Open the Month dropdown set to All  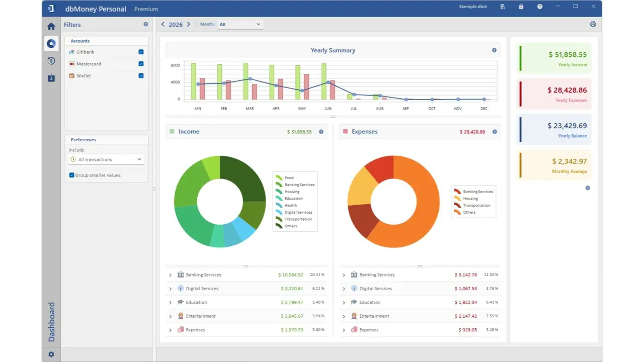(x=240, y=24)
